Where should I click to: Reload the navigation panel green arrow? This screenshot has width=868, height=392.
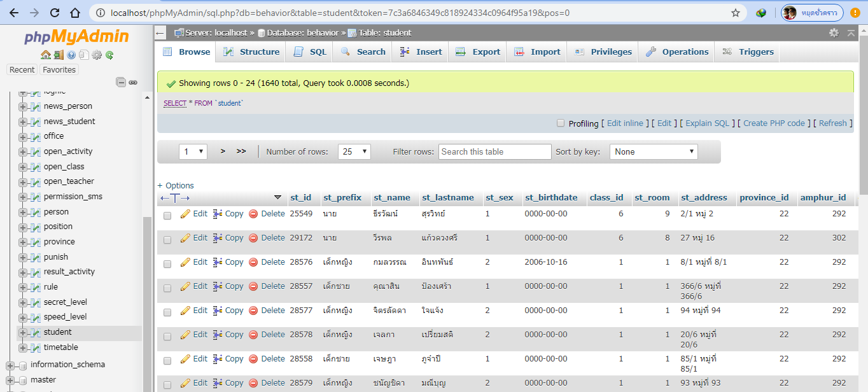coord(109,55)
